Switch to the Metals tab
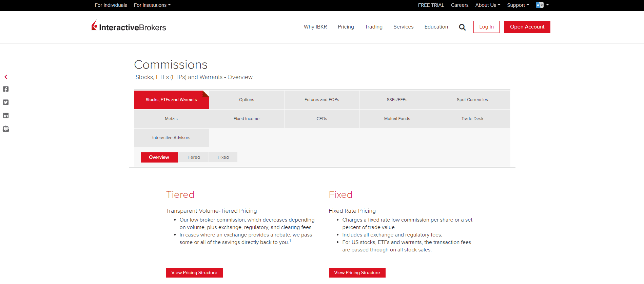This screenshot has width=644, height=284. click(171, 119)
